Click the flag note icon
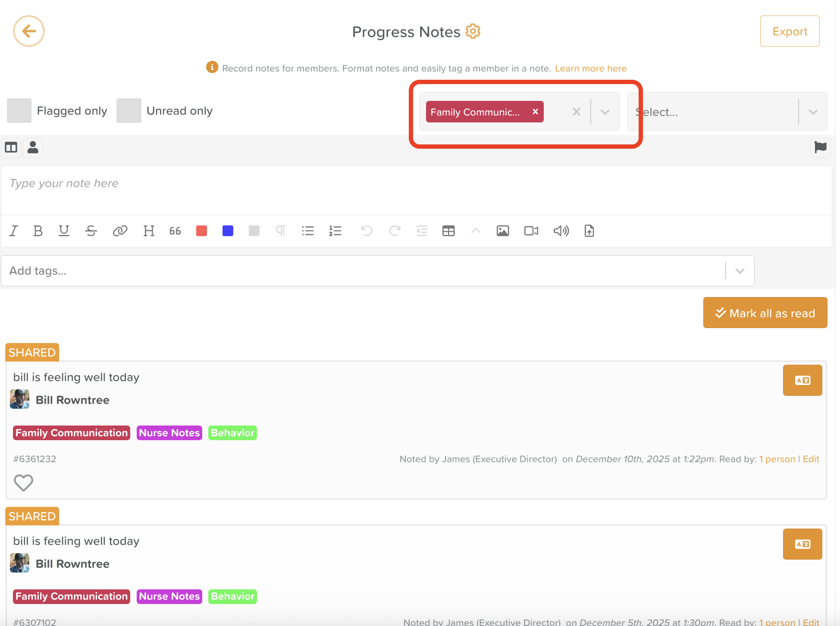This screenshot has width=840, height=626. click(820, 147)
